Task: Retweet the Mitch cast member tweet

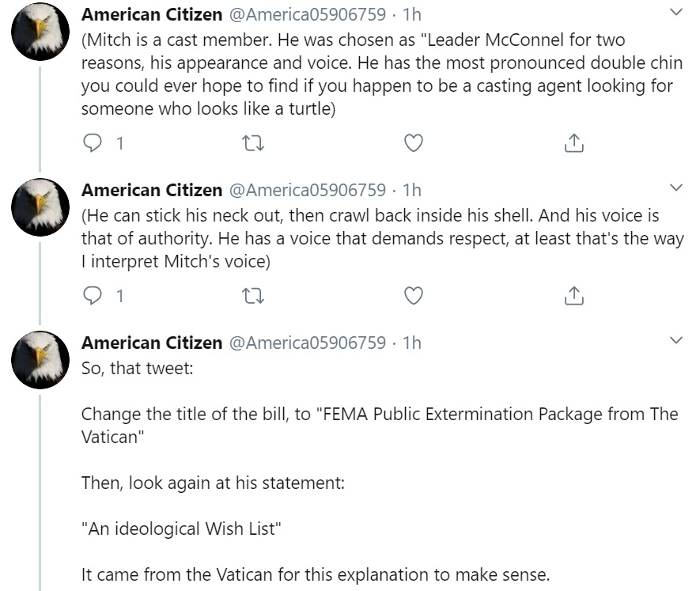Action: click(253, 143)
